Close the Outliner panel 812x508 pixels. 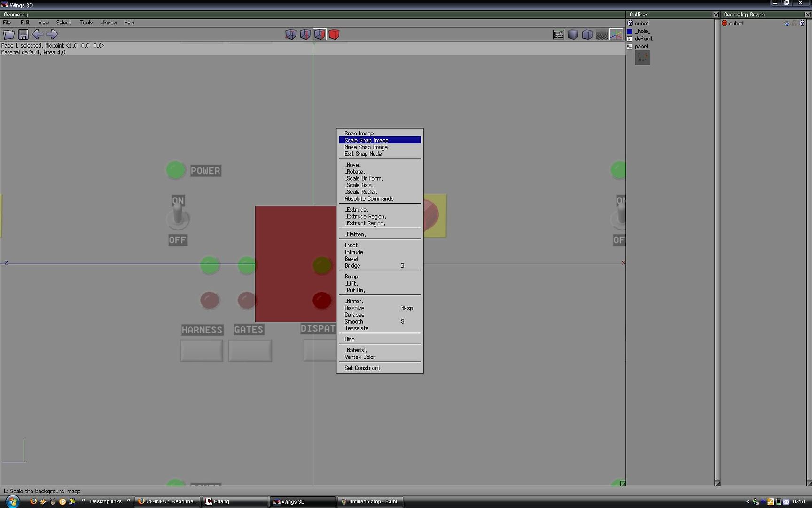click(x=716, y=15)
